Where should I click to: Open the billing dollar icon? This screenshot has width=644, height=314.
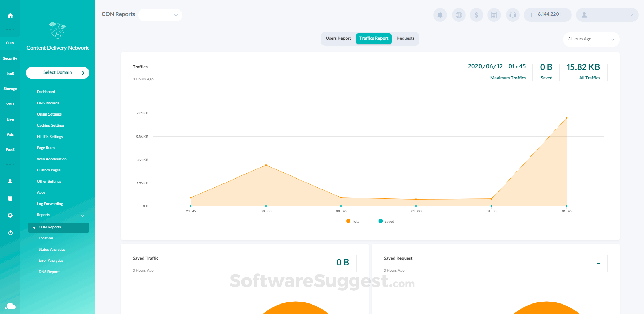pyautogui.click(x=476, y=15)
